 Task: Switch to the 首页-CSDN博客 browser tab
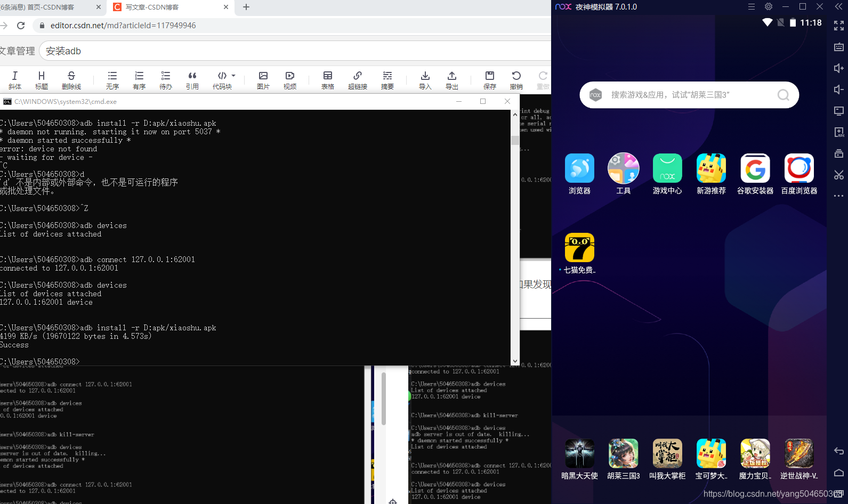click(x=51, y=7)
